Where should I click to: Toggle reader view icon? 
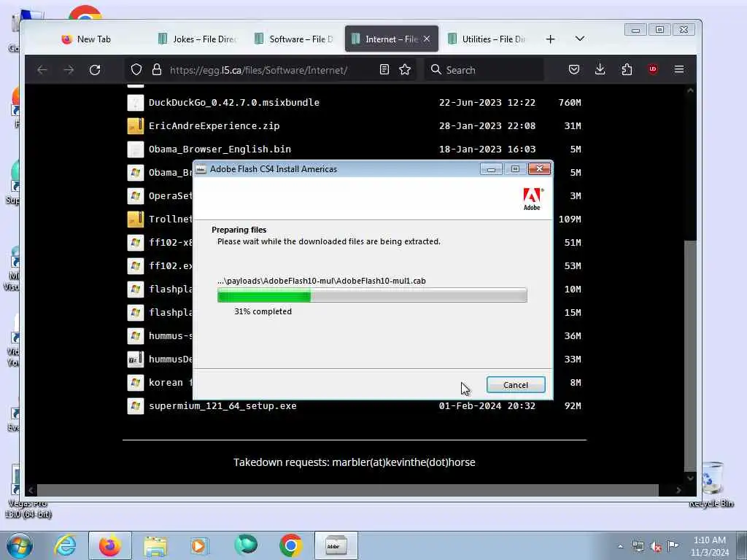tap(384, 69)
